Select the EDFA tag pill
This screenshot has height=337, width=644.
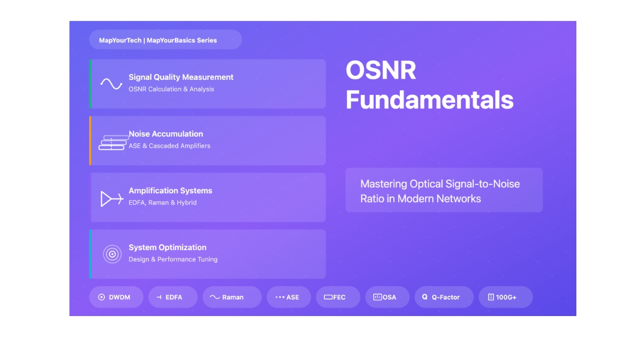173,297
